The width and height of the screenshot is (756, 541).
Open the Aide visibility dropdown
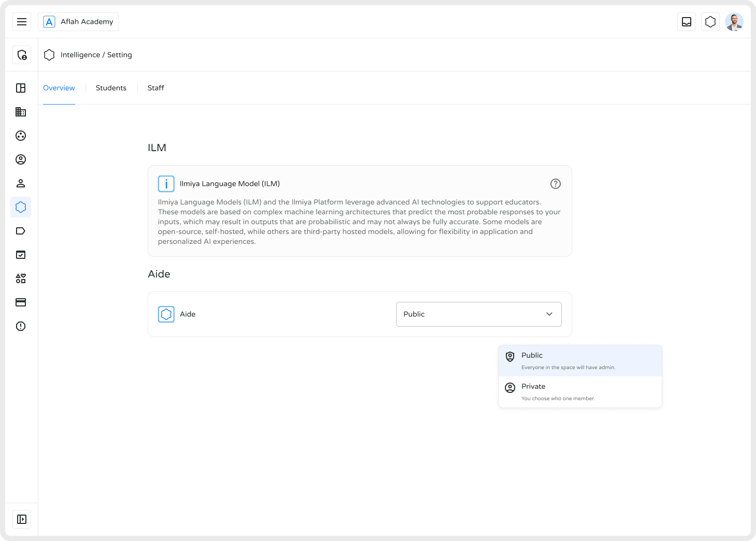[x=478, y=314]
